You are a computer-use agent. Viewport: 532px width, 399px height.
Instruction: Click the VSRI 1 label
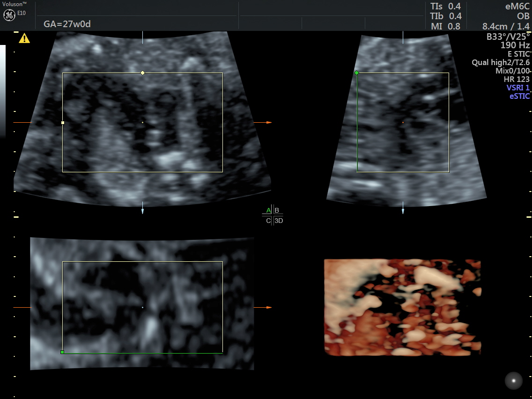[x=517, y=88]
